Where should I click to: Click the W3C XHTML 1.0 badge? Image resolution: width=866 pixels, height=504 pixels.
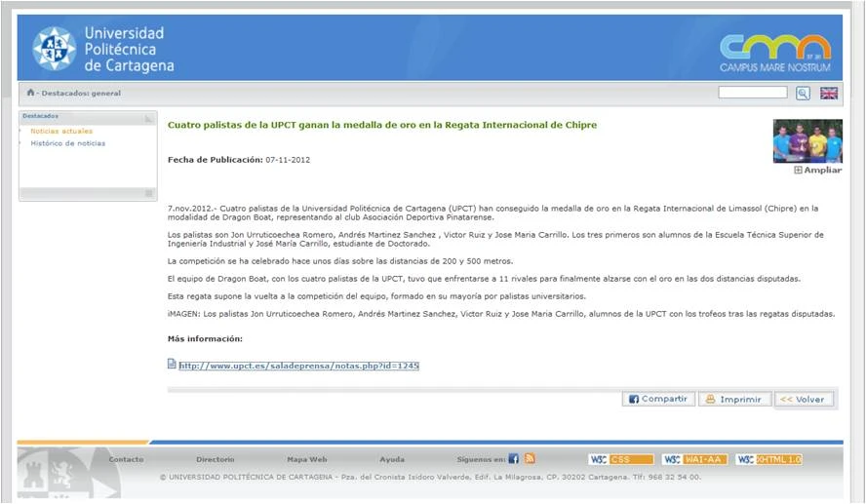click(x=768, y=459)
